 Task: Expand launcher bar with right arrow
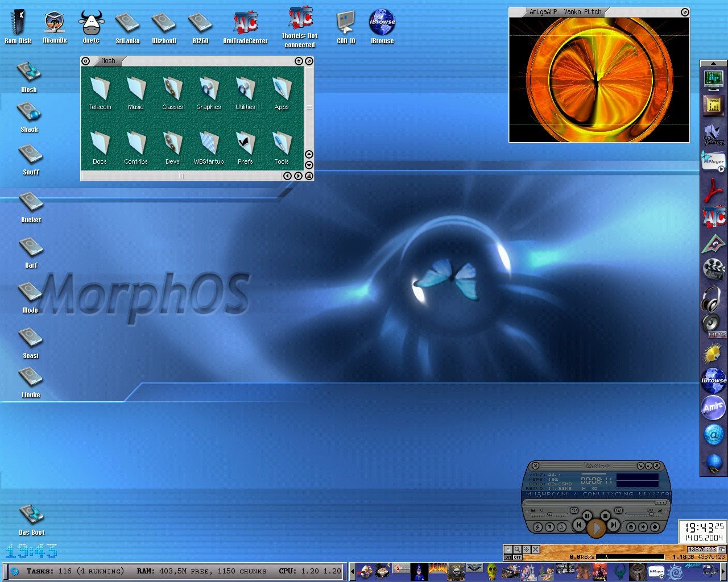click(723, 572)
